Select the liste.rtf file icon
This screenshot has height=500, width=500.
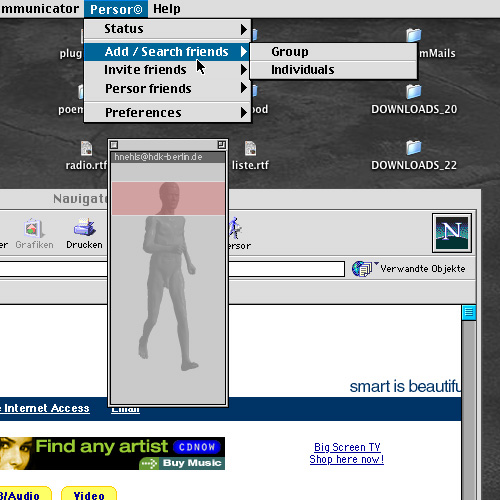point(250,148)
